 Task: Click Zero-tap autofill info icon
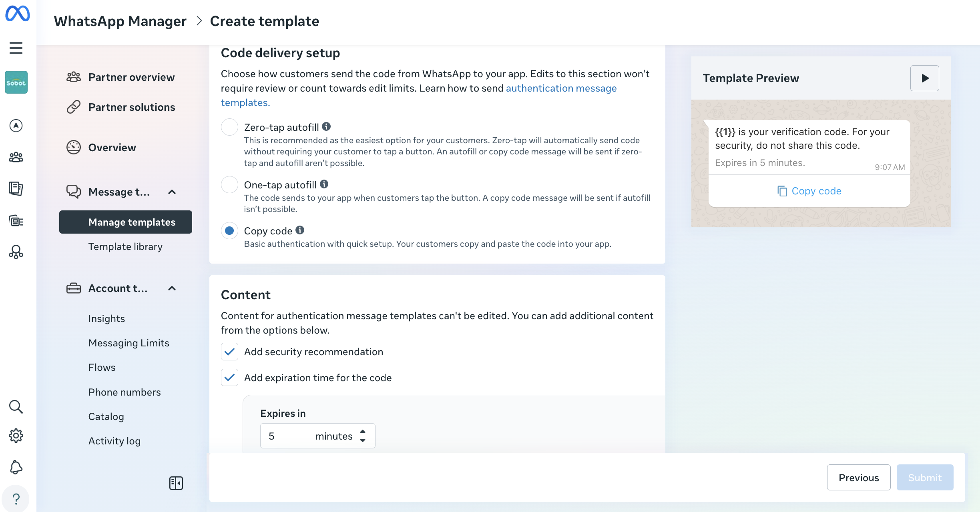(x=326, y=127)
